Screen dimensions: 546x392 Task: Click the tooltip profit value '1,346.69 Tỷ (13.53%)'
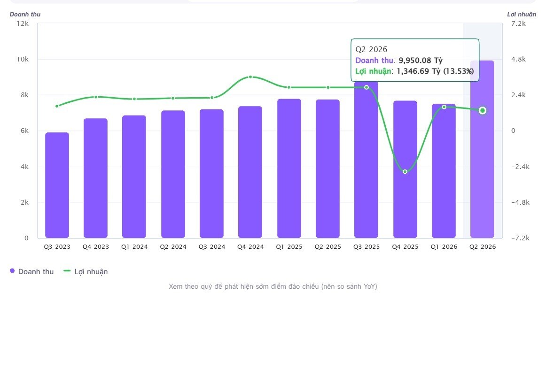pos(435,71)
